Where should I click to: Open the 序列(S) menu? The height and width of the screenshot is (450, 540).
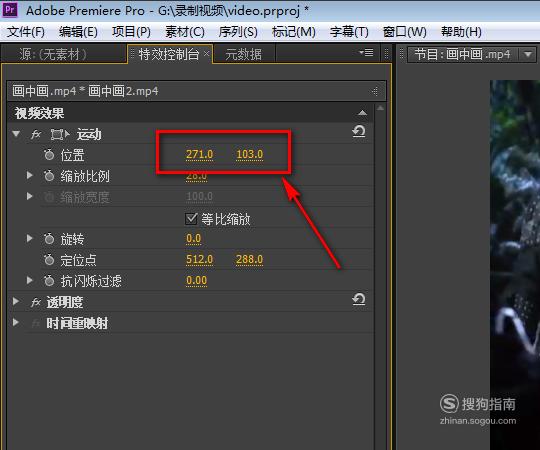click(238, 32)
